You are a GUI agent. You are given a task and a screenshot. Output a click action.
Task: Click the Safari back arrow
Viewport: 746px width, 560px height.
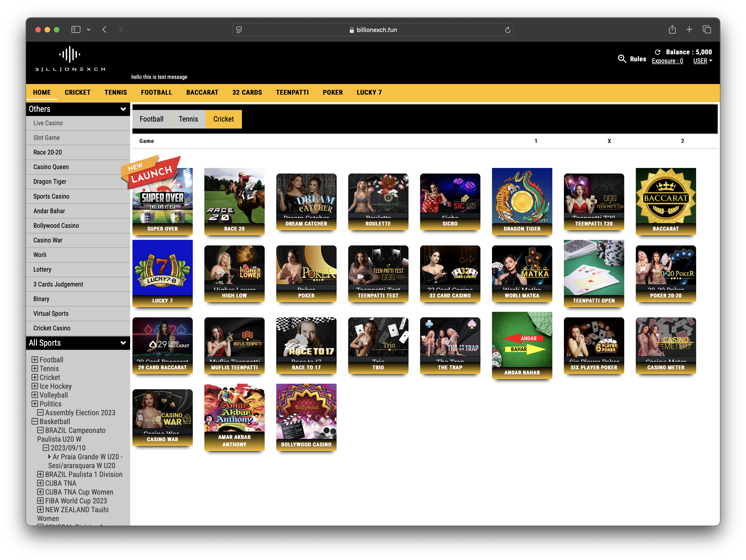(x=105, y=30)
